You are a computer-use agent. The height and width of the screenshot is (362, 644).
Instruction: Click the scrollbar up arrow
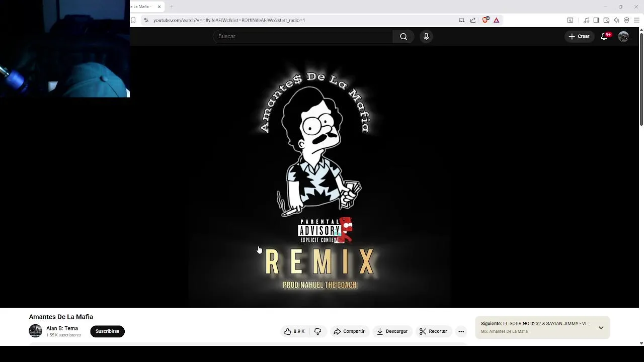[641, 30]
